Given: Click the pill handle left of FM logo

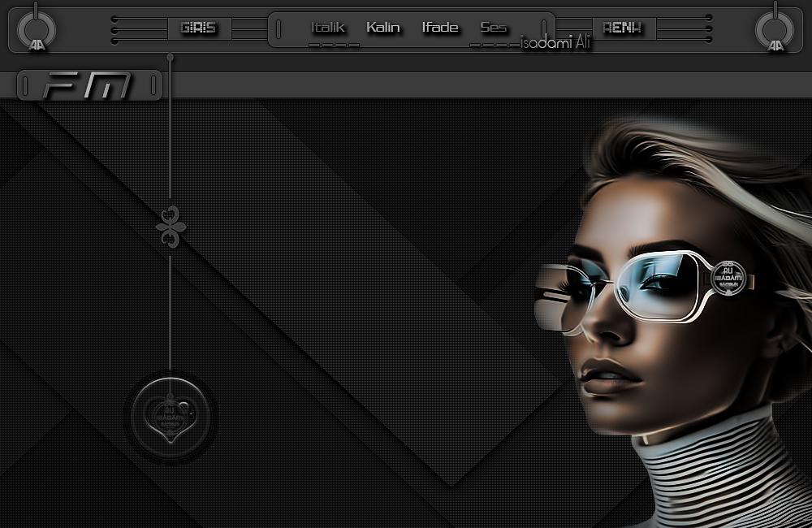Looking at the screenshot, I should pos(25,85).
